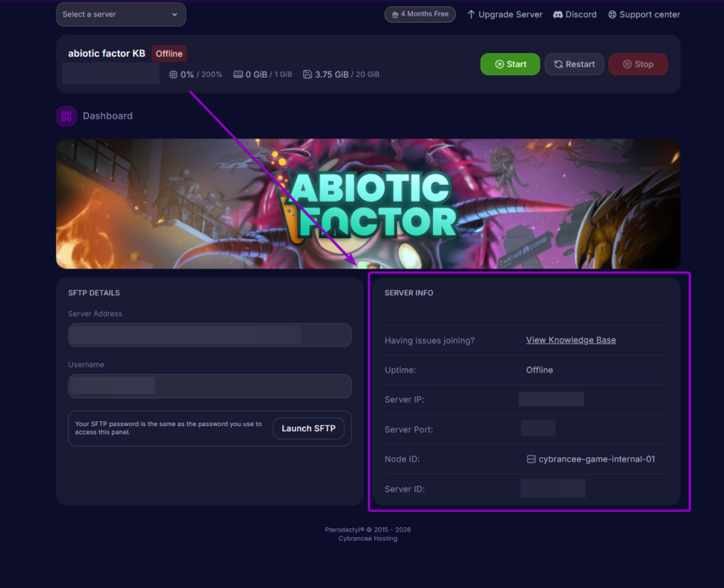This screenshot has height=588, width=724.
Task: Click the 3.75 GiB / 20 GiB disk text
Action: coord(347,74)
